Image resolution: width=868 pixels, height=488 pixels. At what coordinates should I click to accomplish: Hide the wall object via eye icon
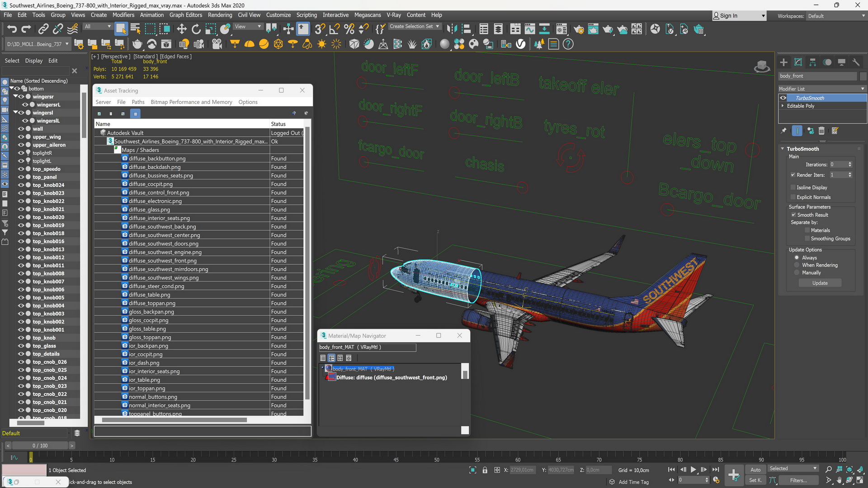coord(21,129)
